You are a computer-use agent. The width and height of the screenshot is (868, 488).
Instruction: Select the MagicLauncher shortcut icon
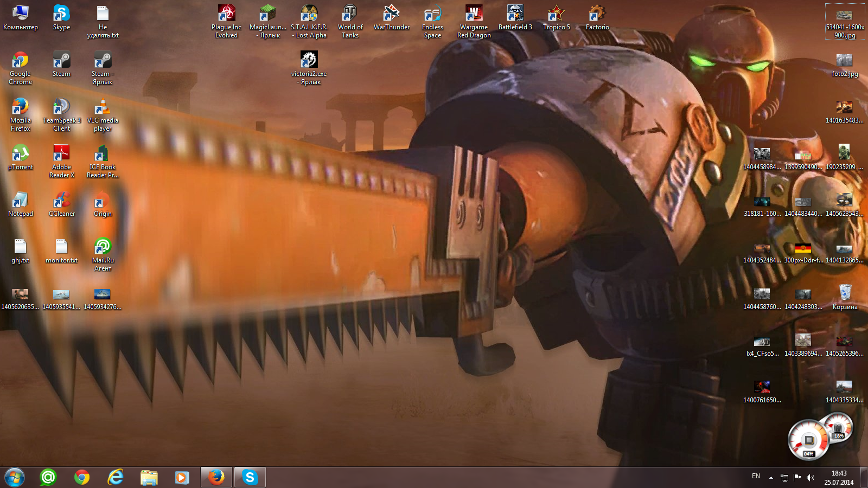coord(268,22)
